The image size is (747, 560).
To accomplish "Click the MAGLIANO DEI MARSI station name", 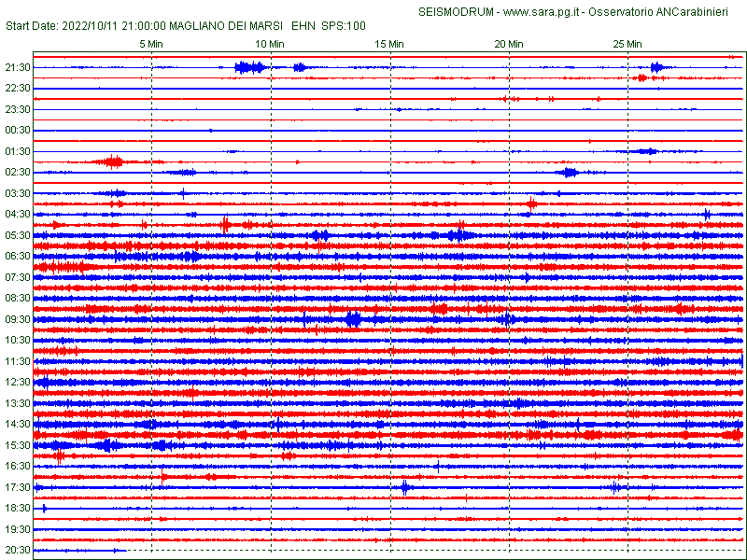I will [226, 26].
